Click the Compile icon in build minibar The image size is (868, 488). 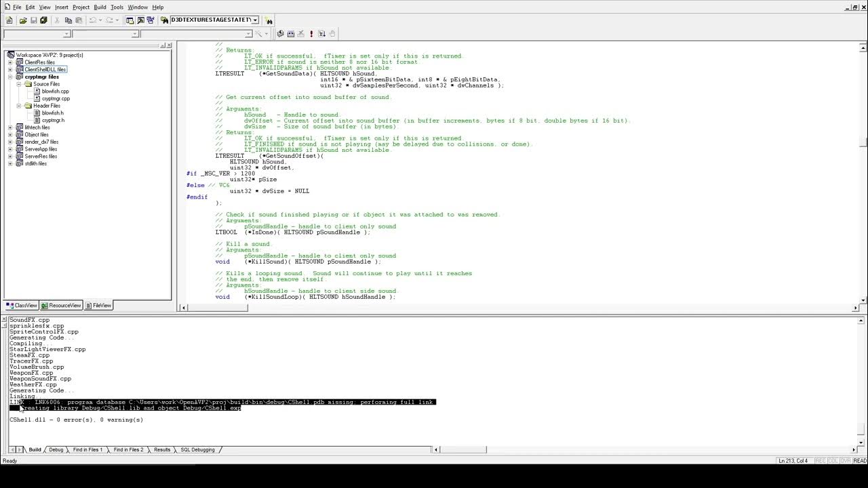280,34
